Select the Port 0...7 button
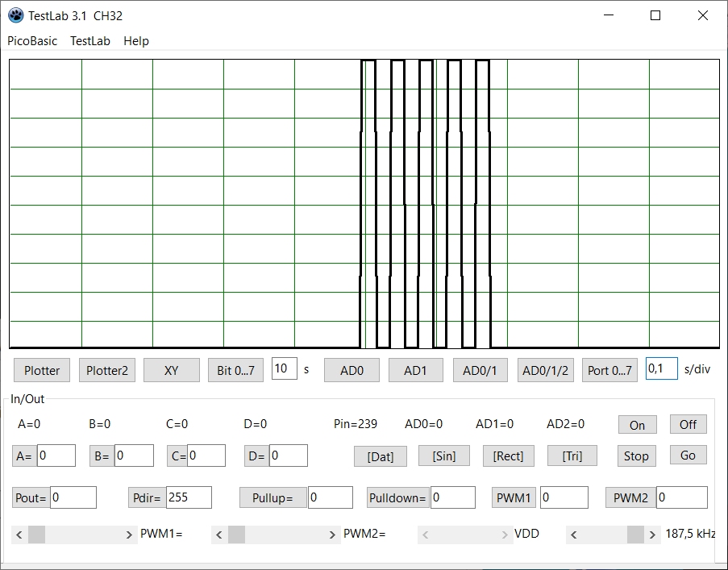The image size is (728, 570). [609, 370]
